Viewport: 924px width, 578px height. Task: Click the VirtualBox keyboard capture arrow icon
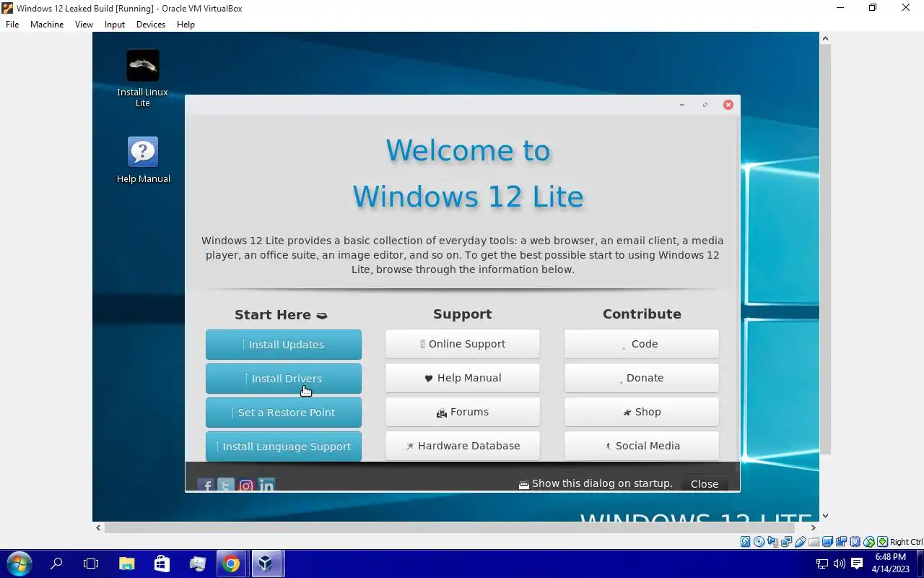[x=882, y=542]
